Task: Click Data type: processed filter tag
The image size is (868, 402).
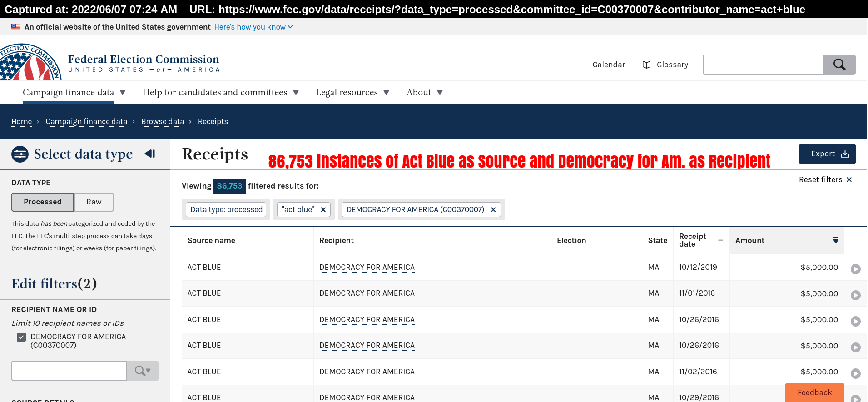Action: [226, 209]
